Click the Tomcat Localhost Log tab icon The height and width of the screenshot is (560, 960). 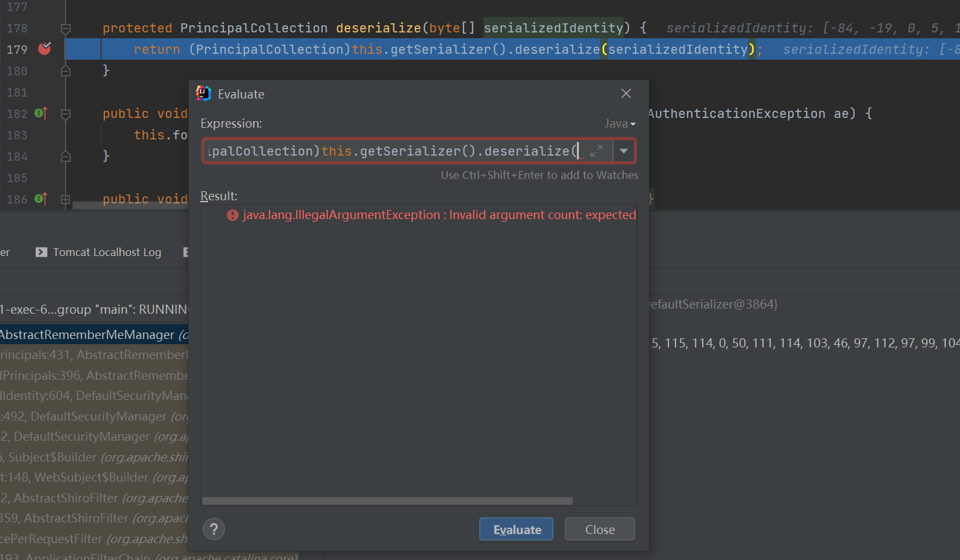click(x=41, y=252)
